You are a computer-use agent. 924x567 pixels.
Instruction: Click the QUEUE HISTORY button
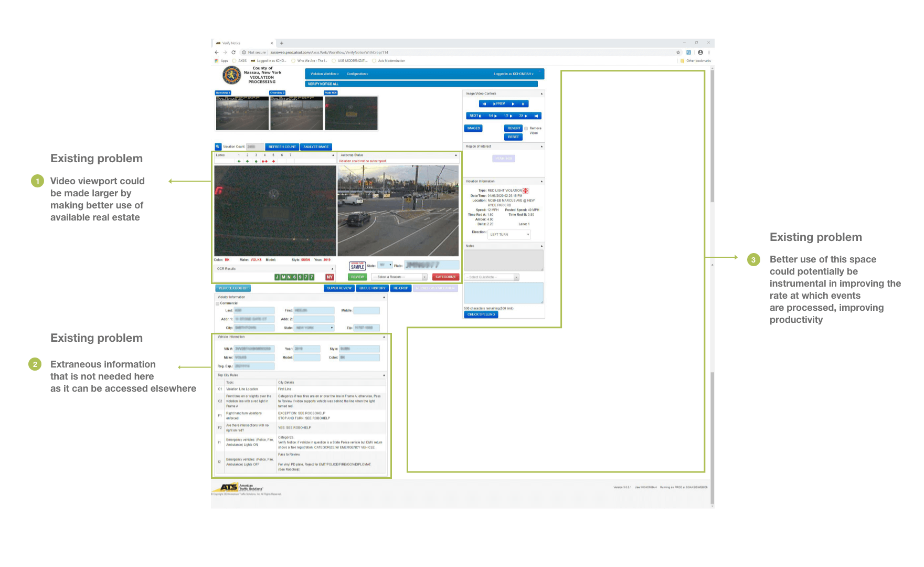click(x=372, y=288)
